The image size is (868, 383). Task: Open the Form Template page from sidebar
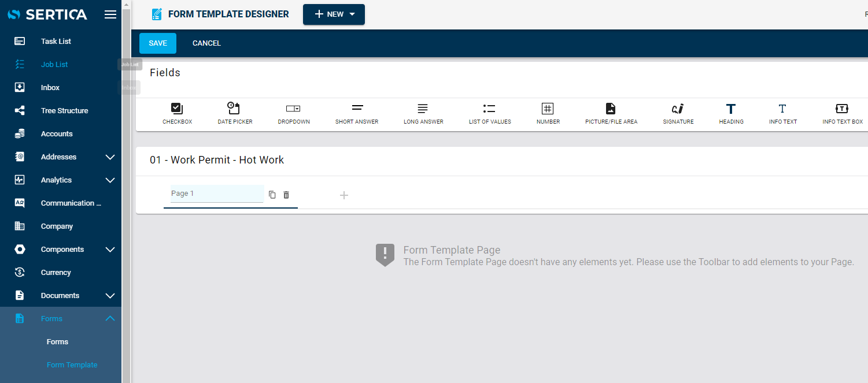(72, 365)
